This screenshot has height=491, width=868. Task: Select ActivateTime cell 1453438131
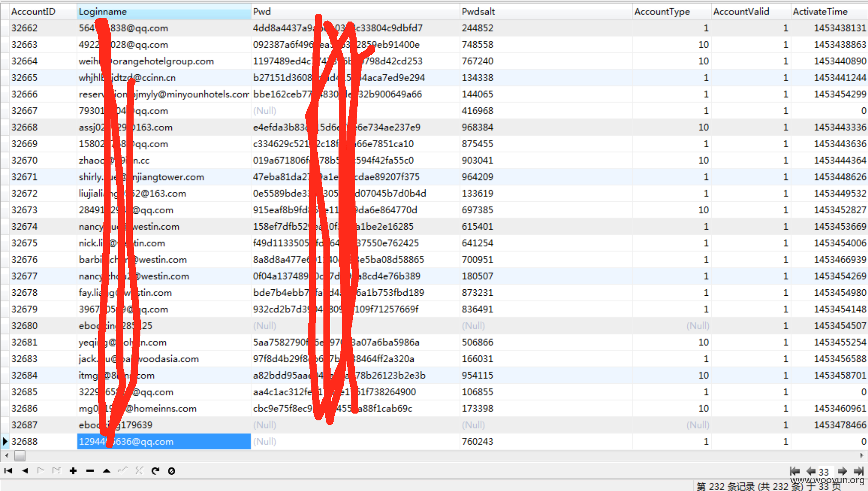click(x=829, y=28)
